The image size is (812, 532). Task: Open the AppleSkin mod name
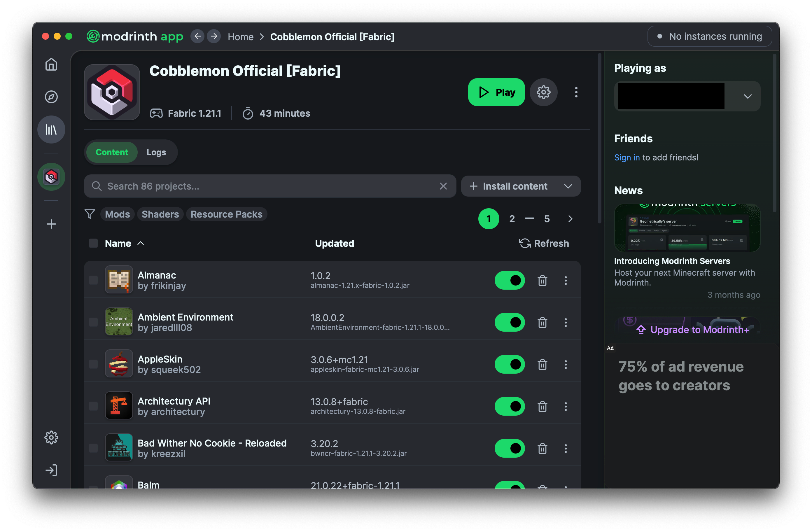(160, 359)
